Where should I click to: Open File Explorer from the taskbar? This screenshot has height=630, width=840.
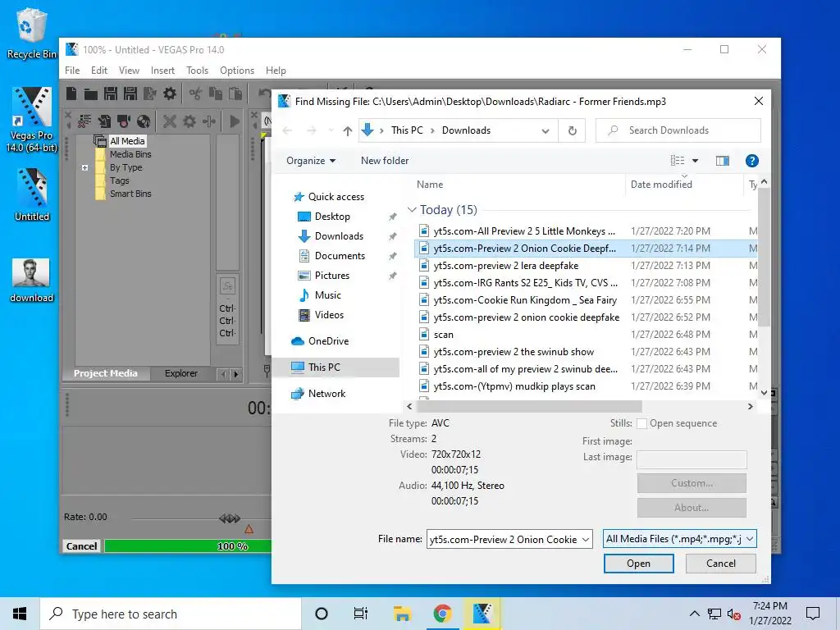pos(402,614)
